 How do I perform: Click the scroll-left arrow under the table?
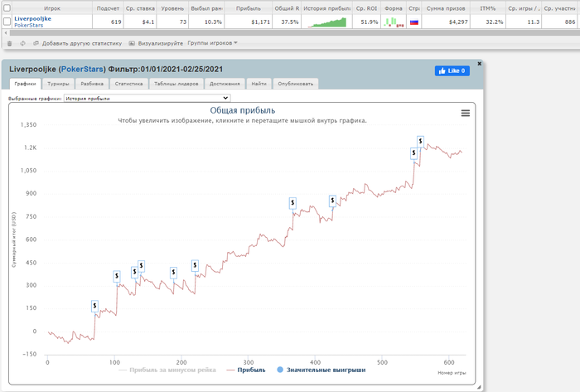coord(6,33)
